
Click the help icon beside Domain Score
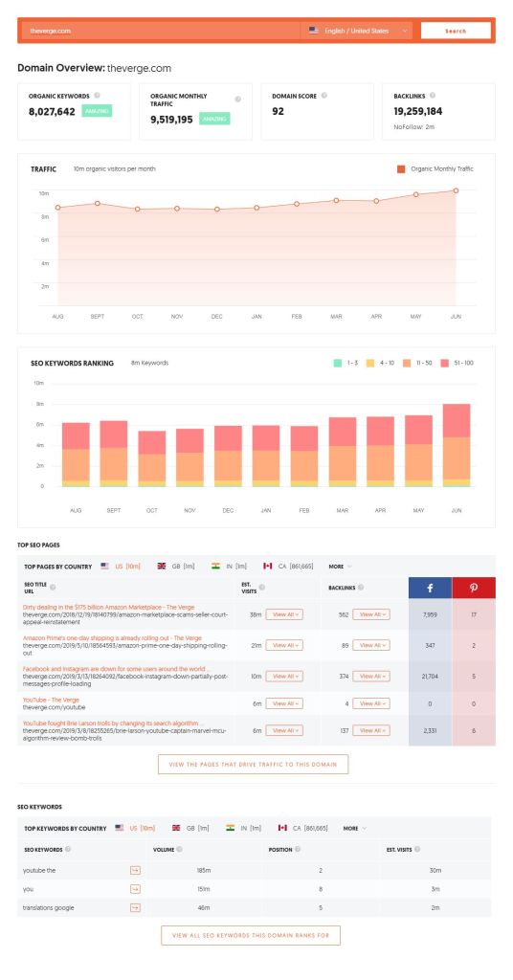[x=323, y=96]
